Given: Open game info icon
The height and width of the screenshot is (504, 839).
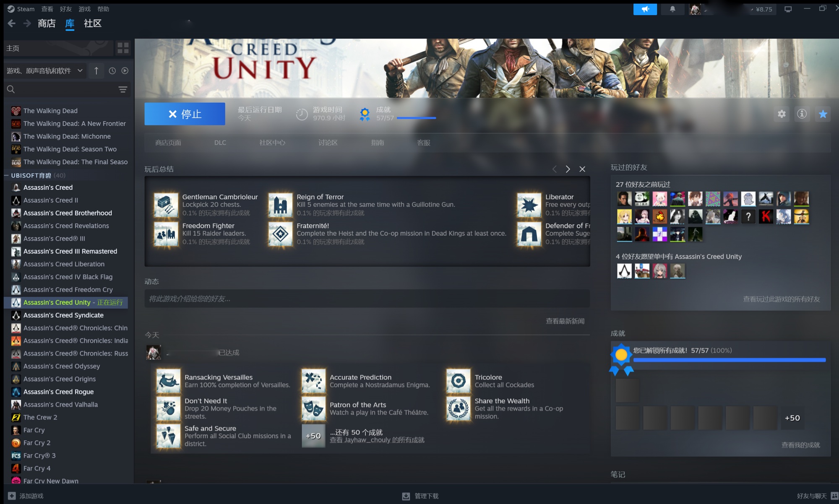Looking at the screenshot, I should [x=802, y=114].
